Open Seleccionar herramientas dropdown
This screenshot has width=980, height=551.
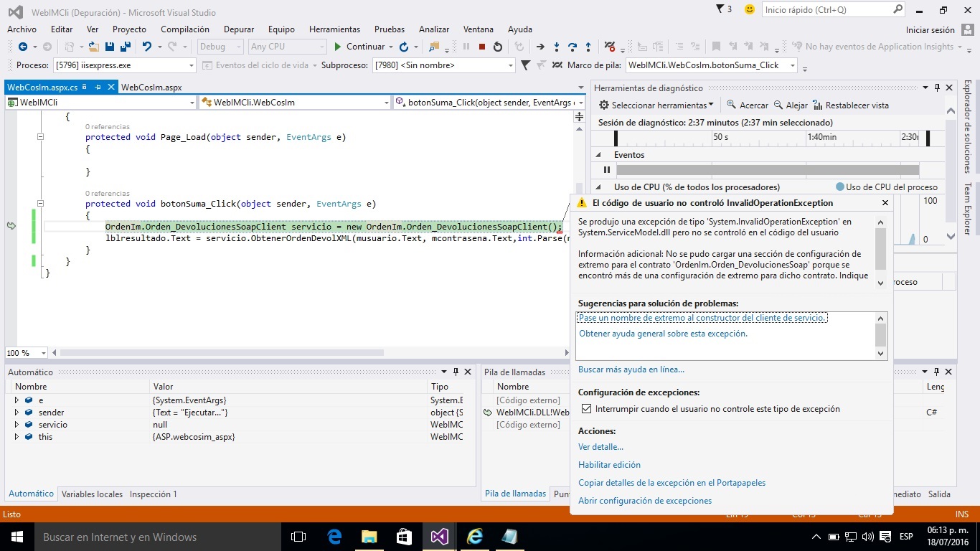[656, 105]
